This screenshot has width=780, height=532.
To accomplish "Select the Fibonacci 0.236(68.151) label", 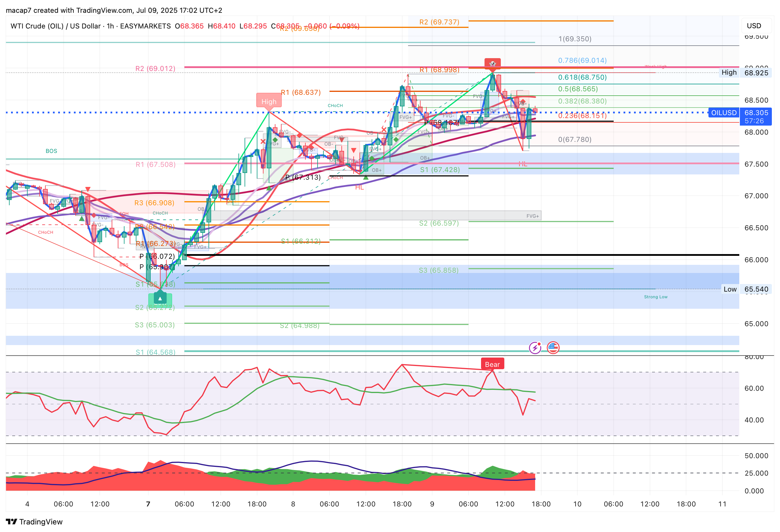I will [582, 116].
